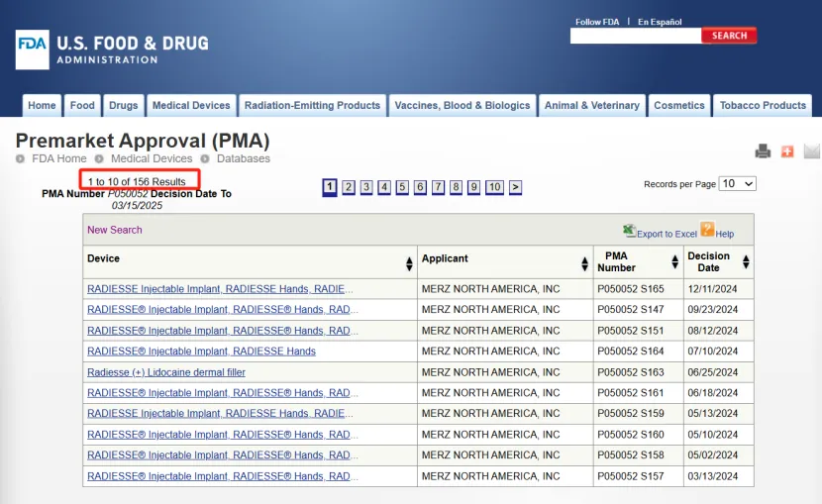The height and width of the screenshot is (504, 822).
Task: Click the FDA logo
Action: [33, 50]
